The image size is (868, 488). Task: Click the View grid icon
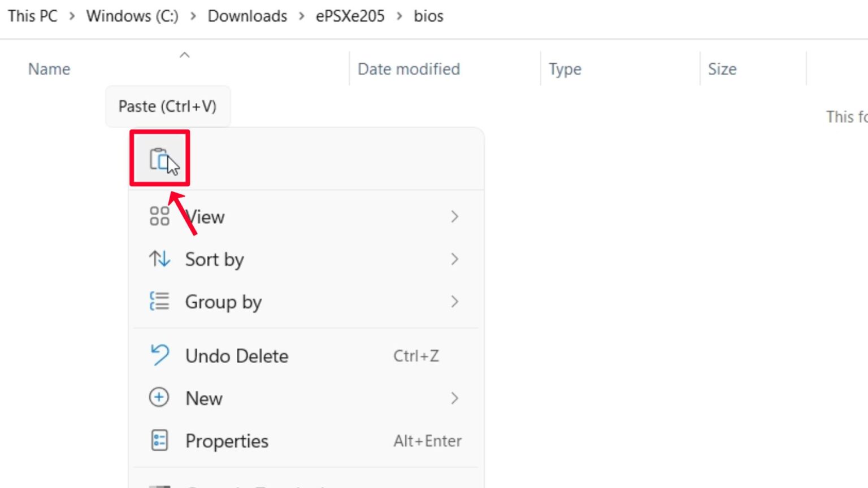[159, 216]
